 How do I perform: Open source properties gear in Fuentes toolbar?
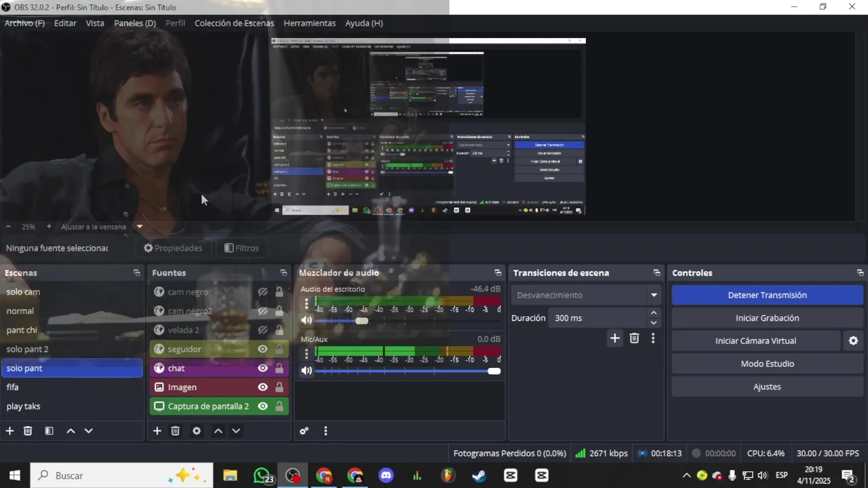point(197,431)
